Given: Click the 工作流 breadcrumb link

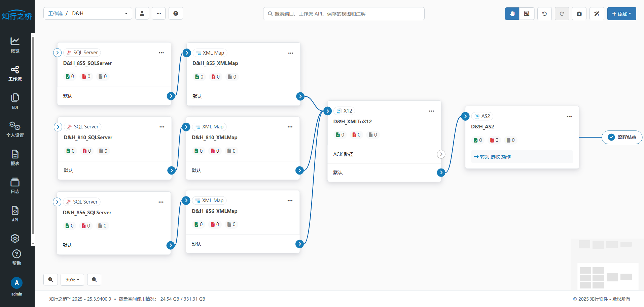Looking at the screenshot, I should point(56,13).
